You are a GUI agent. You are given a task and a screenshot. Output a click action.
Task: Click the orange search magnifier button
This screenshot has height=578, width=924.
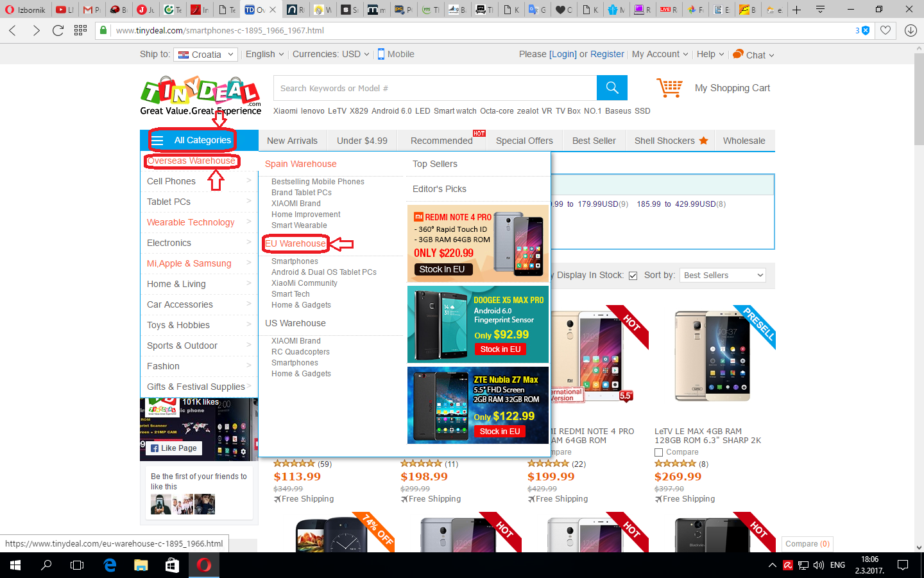[612, 88]
